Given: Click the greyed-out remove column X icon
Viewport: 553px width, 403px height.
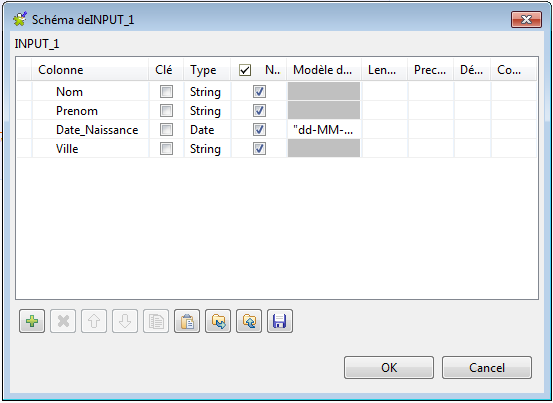Looking at the screenshot, I should click(63, 321).
